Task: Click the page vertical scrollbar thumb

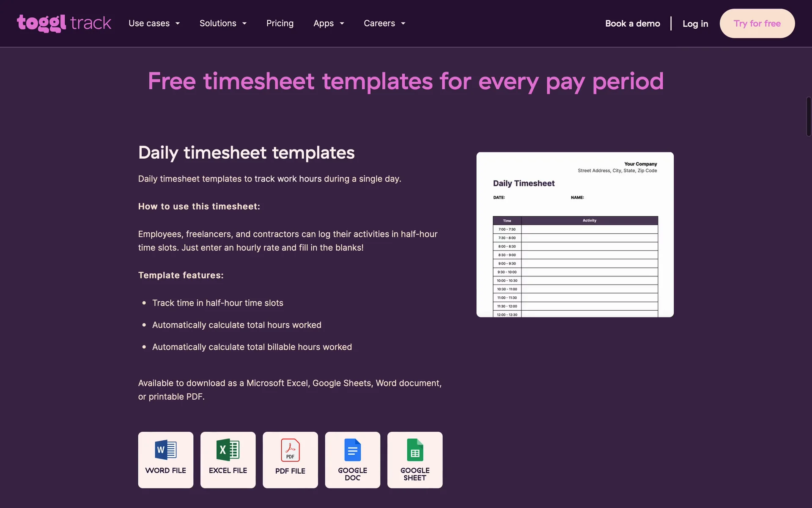Action: 808,116
